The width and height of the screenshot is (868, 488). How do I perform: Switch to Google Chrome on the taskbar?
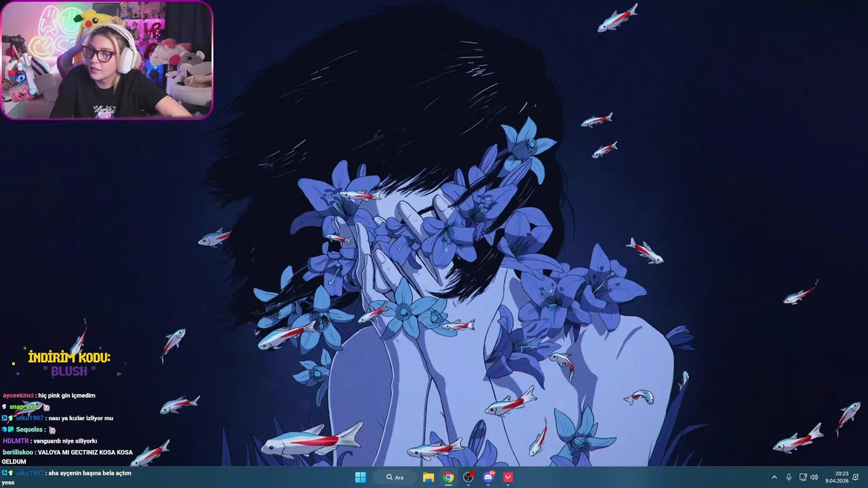[448, 477]
